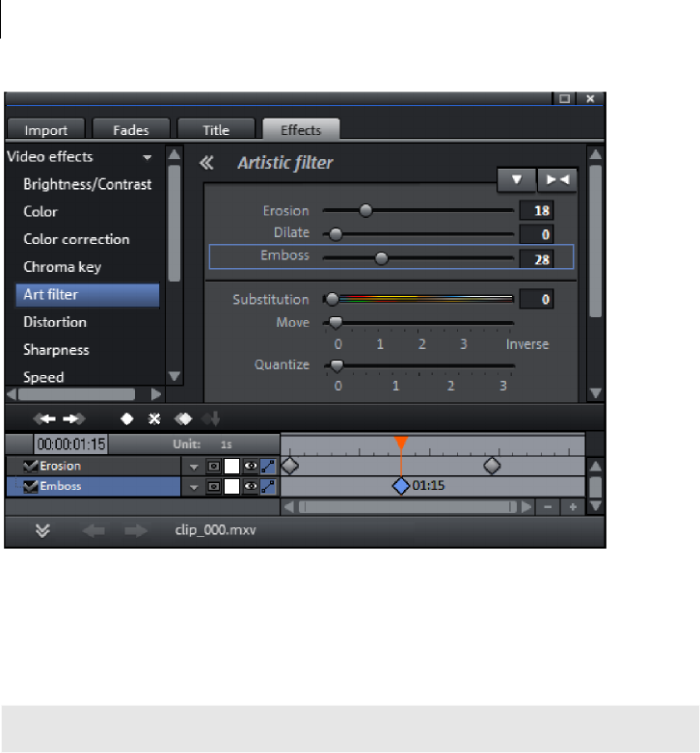This screenshot has width=700, height=753.
Task: Click the Emboss value field showing 28
Action: pos(537,259)
